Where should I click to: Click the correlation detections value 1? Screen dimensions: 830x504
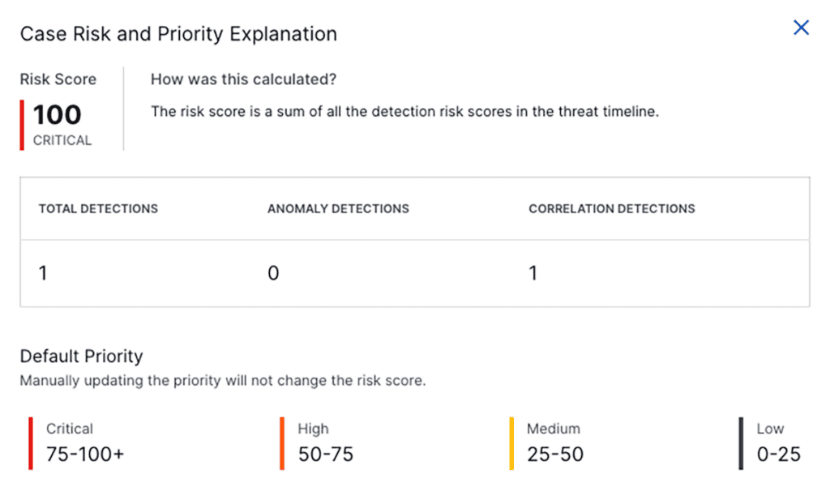533,273
